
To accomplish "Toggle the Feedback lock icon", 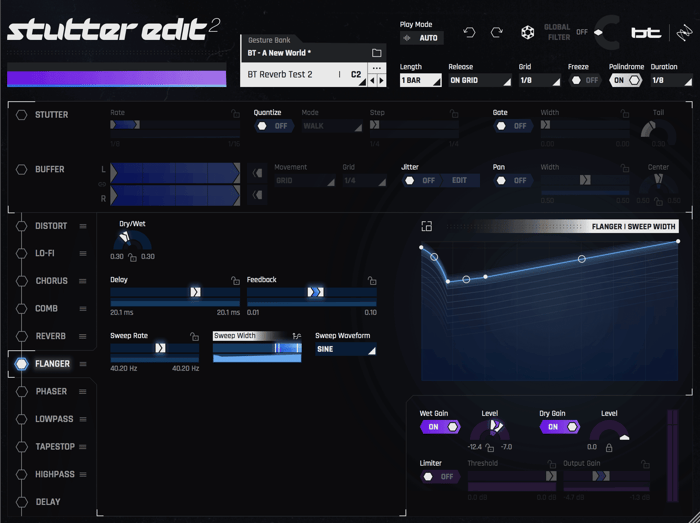I will 372,280.
